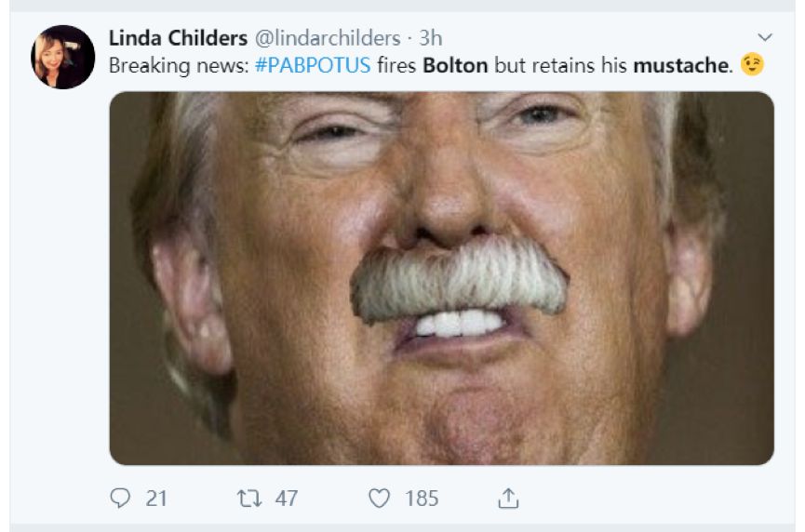The image size is (805, 532).
Task: Click the 3h tweet timestamp
Action: pos(431,38)
